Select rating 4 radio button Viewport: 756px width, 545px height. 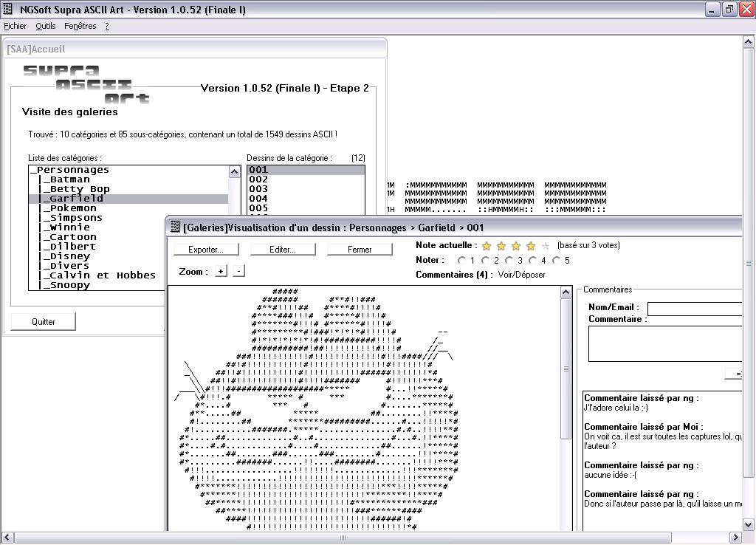[532, 261]
